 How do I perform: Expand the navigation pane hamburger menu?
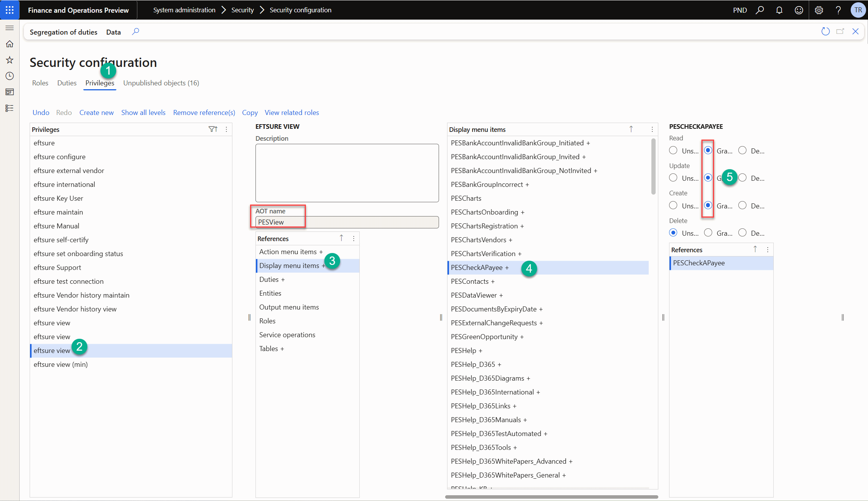(10, 28)
